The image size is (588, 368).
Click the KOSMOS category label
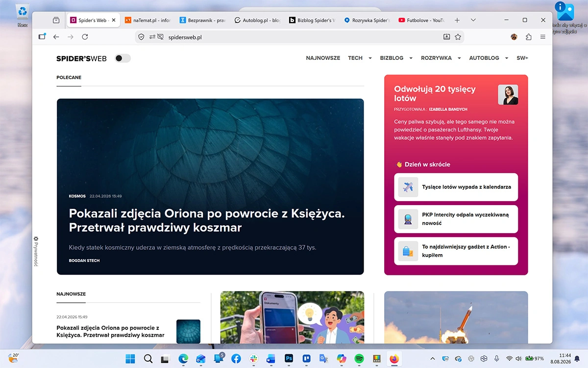(77, 196)
